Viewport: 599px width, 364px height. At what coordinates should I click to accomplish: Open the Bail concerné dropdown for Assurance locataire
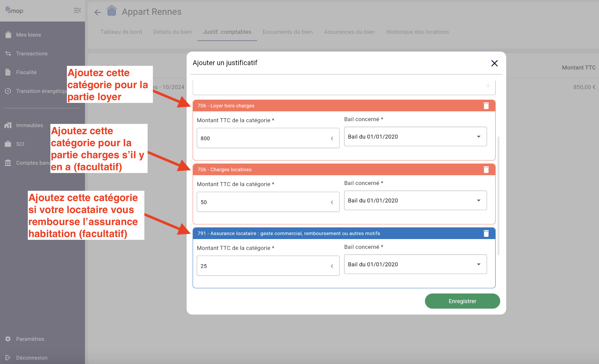click(x=415, y=264)
